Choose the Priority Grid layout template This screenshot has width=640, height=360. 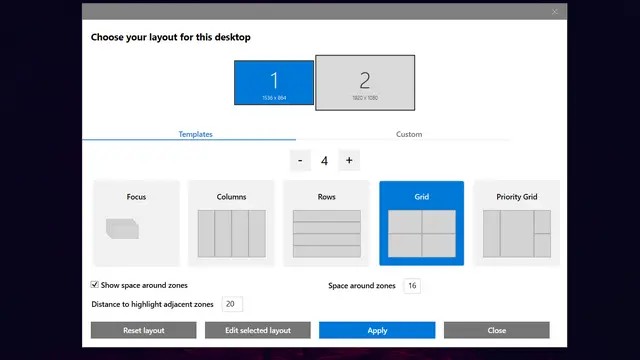[517, 223]
